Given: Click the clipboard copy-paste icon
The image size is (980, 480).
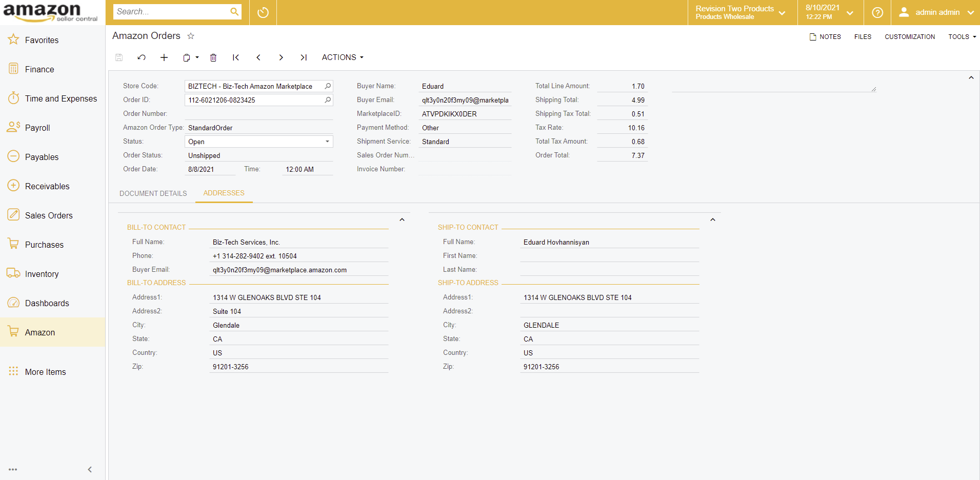Looking at the screenshot, I should (x=187, y=57).
